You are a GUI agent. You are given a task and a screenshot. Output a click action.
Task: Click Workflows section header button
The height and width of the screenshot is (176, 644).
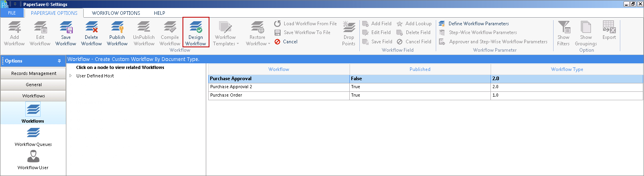pos(33,96)
